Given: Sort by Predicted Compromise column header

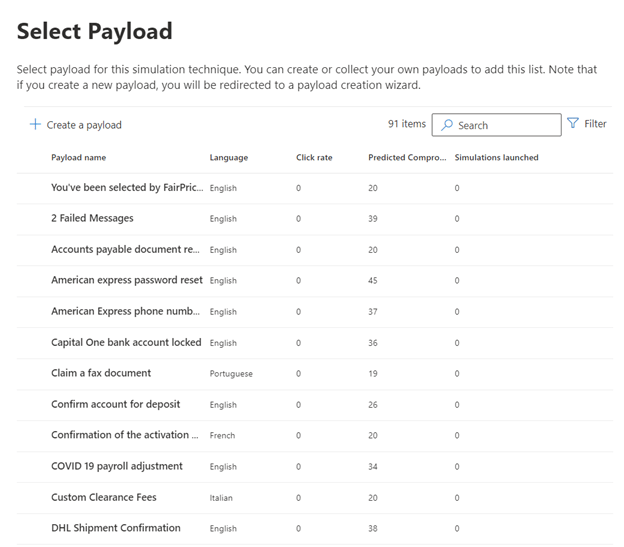Looking at the screenshot, I should 406,157.
